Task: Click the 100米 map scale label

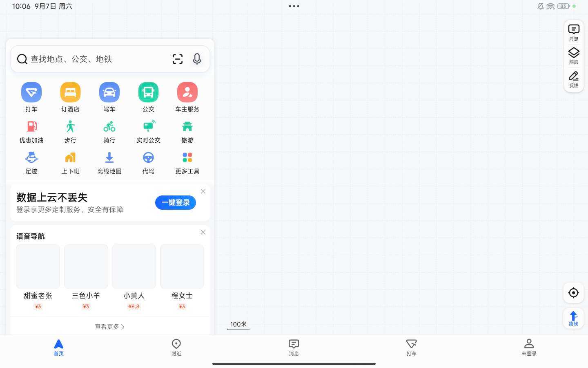Action: [238, 324]
